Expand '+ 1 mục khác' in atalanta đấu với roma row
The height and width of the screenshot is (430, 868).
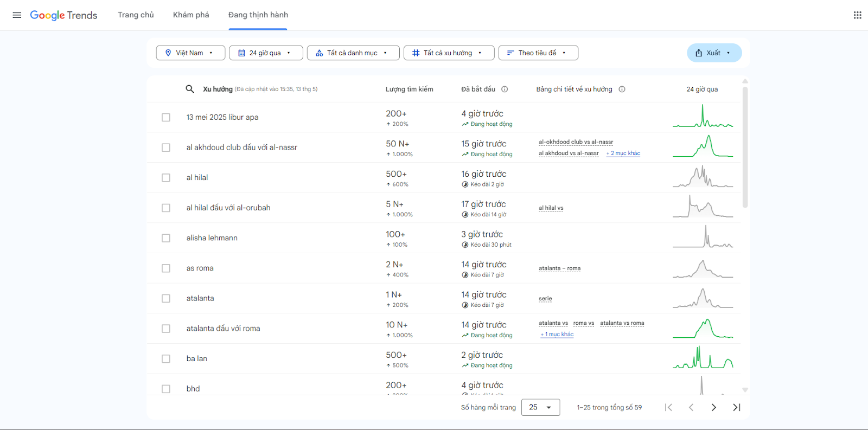(557, 335)
